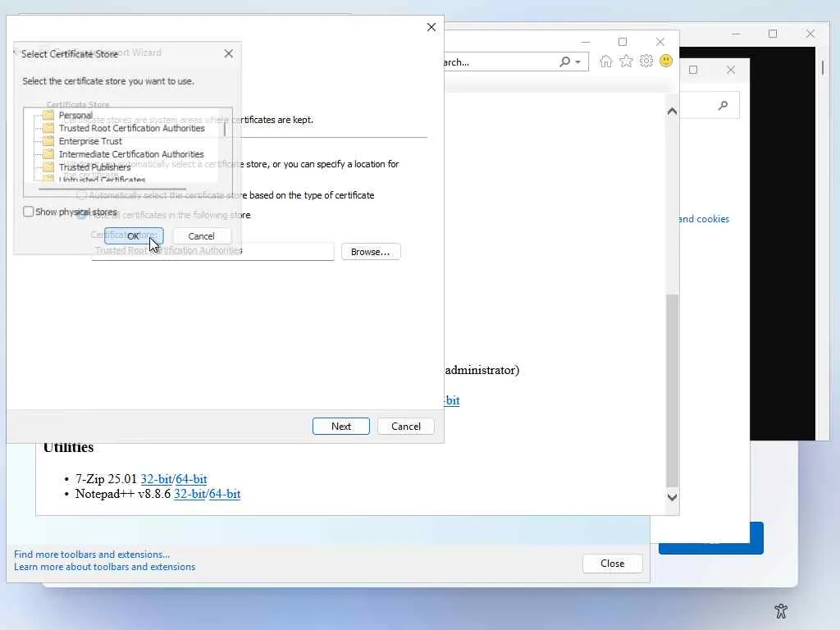Open the 'and cookies' link in rear window
840x630 pixels.
(x=704, y=219)
